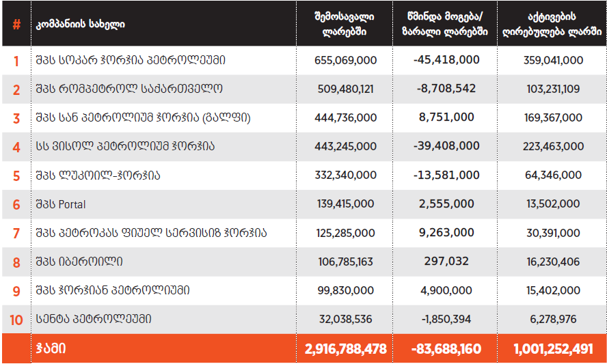Select the company name in row 3
The height and width of the screenshot is (364, 607).
pos(143,117)
